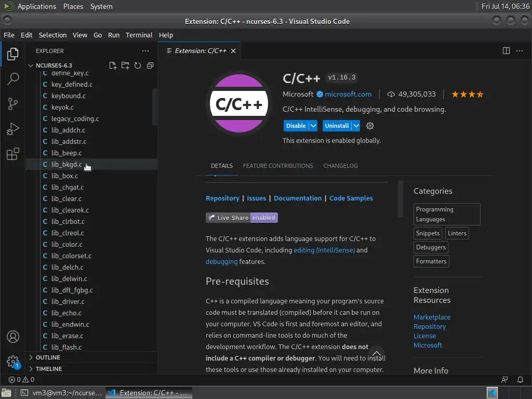Image resolution: width=532 pixels, height=399 pixels.
Task: Open the feedback icon in status bar
Action: pos(504,380)
